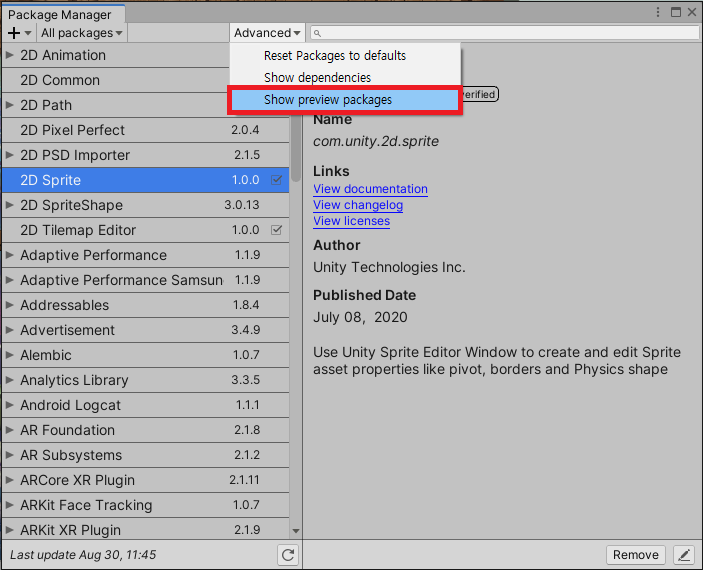Expand the AR Foundation arrow
This screenshot has width=703, height=570.
9,430
